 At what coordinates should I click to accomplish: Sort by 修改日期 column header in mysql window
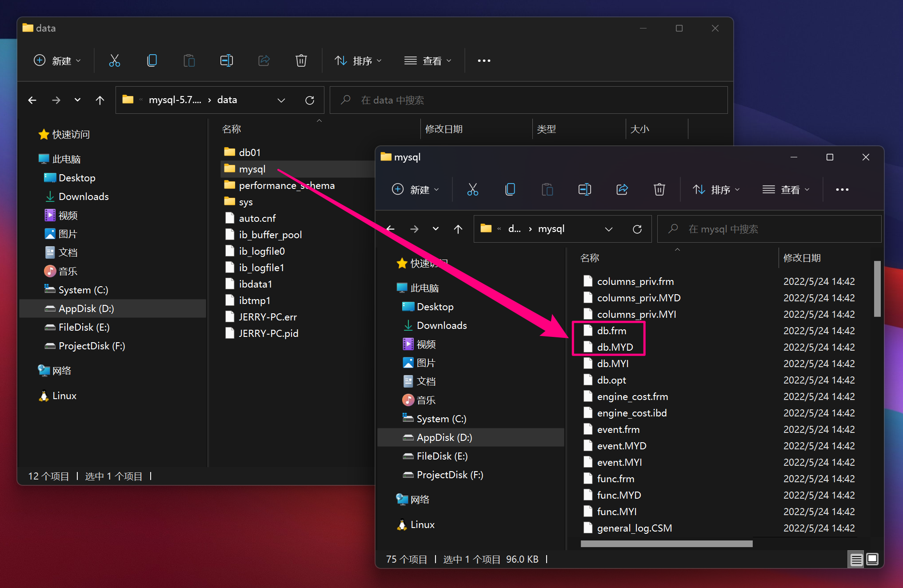pos(802,258)
